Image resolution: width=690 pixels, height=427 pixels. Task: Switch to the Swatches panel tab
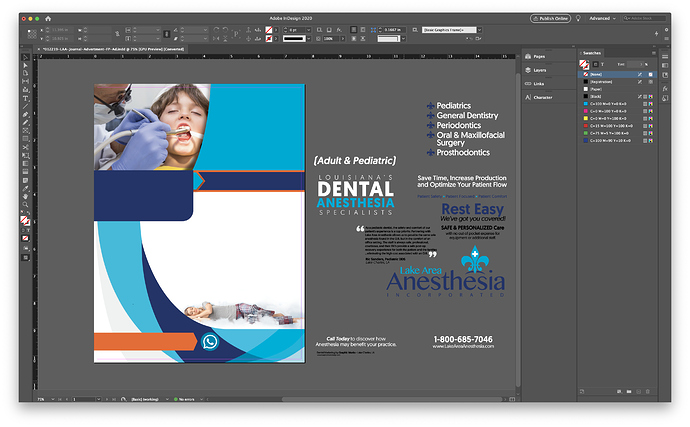click(x=591, y=53)
